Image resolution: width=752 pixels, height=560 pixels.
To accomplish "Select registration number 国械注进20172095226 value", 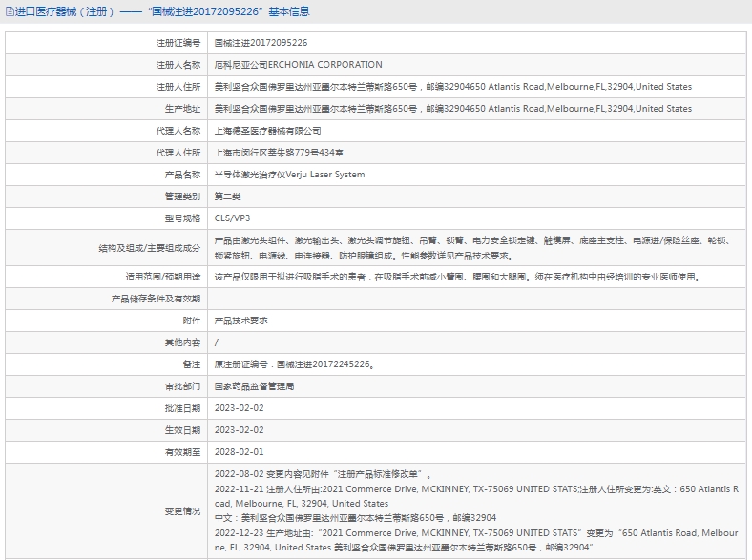I will pos(261,43).
